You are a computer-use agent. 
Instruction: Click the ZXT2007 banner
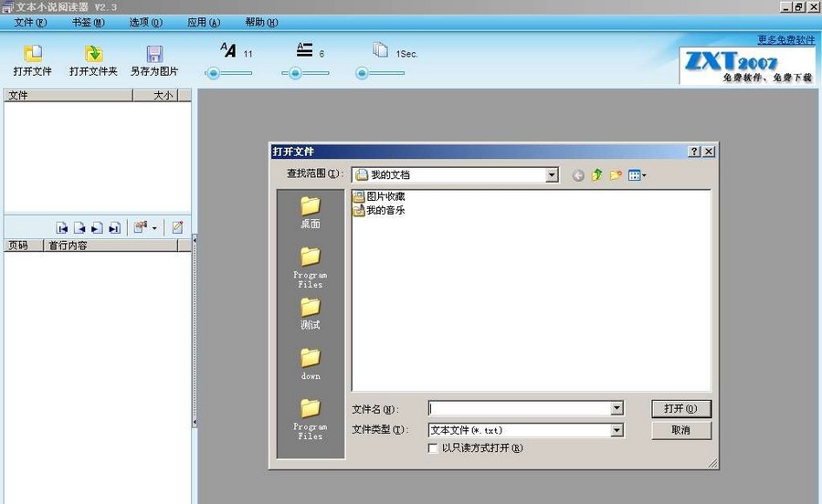pyautogui.click(x=746, y=66)
